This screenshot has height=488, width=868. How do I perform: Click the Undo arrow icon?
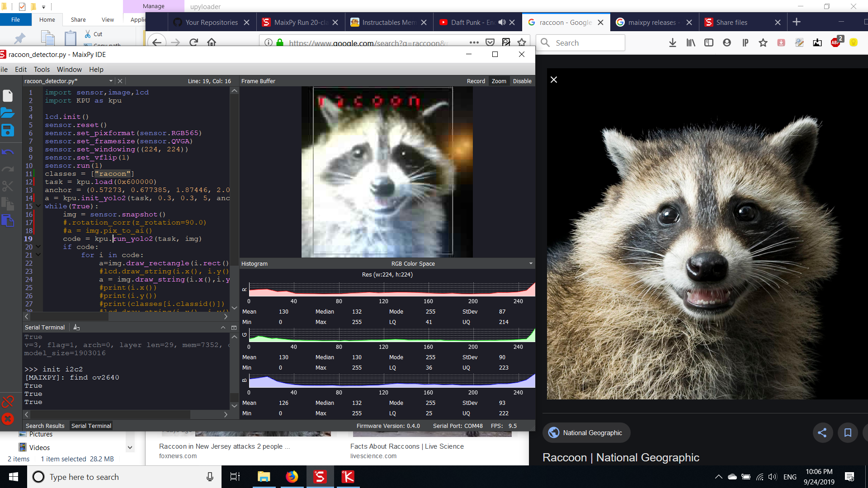(8, 152)
